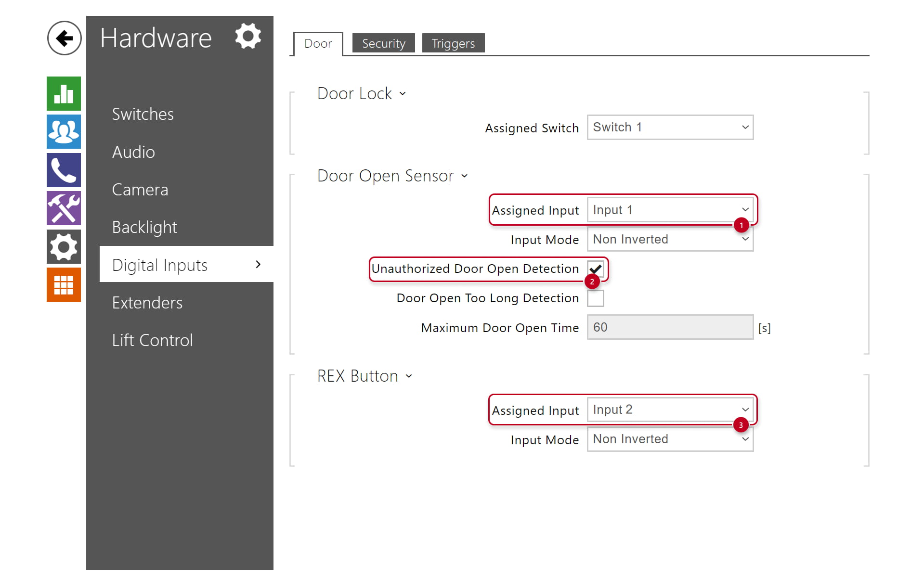The height and width of the screenshot is (577, 924).
Task: Click the Digital Inputs chevron arrow
Action: (258, 264)
